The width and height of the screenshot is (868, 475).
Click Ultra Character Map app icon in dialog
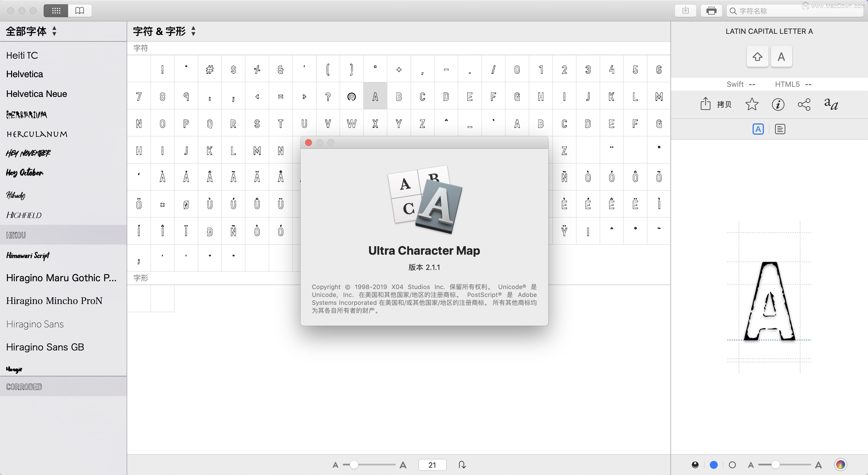[x=425, y=199]
